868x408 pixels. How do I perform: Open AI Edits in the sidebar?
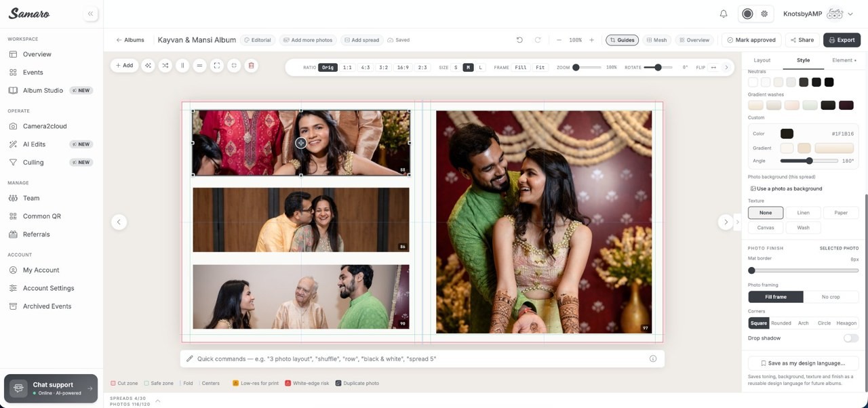34,144
